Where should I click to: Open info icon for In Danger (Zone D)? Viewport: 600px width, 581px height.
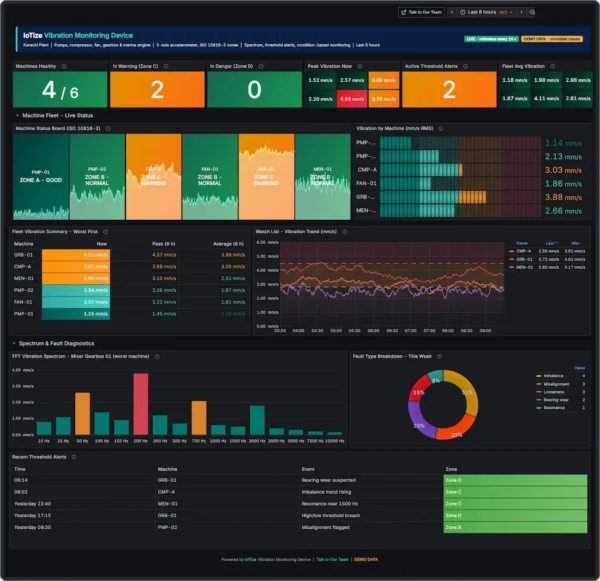point(261,66)
